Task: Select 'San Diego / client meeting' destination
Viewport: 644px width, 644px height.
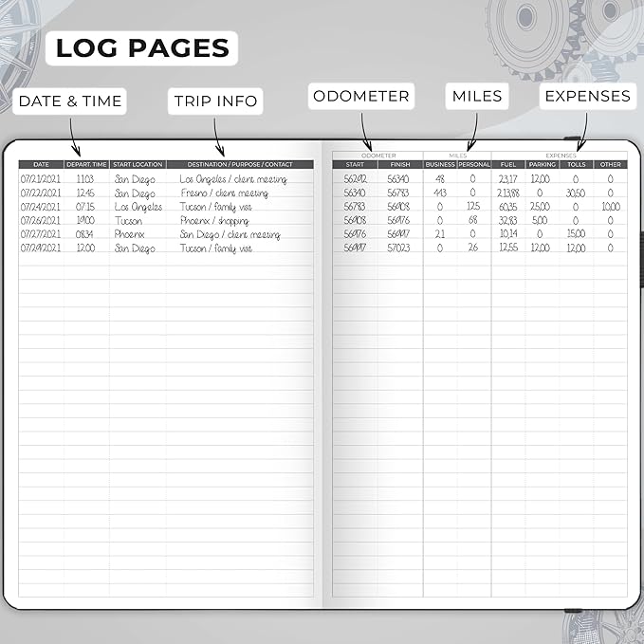Action: (x=230, y=234)
